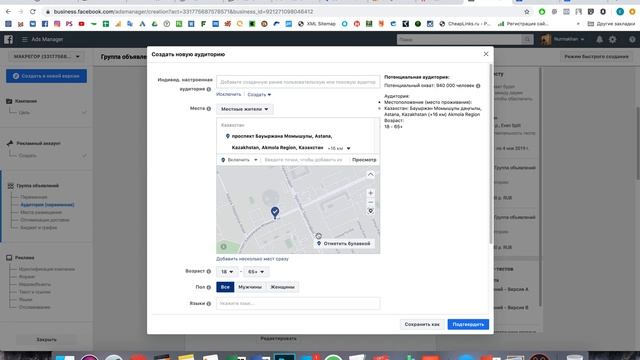Click the Facebook logo in Ads Manager
The width and height of the screenshot is (640, 360).
coord(9,39)
